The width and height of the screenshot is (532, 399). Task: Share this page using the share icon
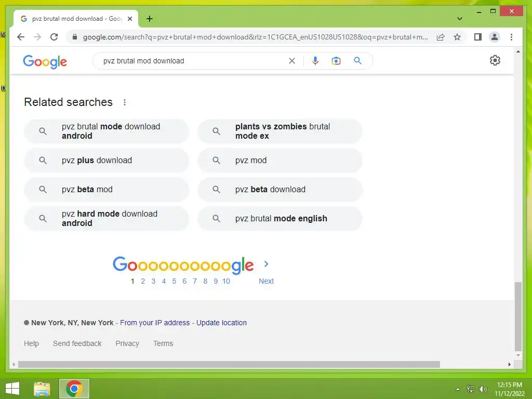point(441,37)
